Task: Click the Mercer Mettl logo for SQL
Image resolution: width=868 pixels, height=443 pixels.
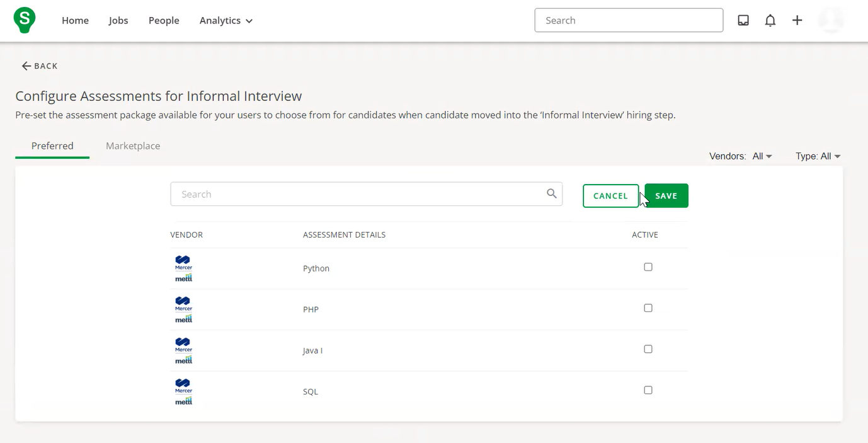Action: 183,391
